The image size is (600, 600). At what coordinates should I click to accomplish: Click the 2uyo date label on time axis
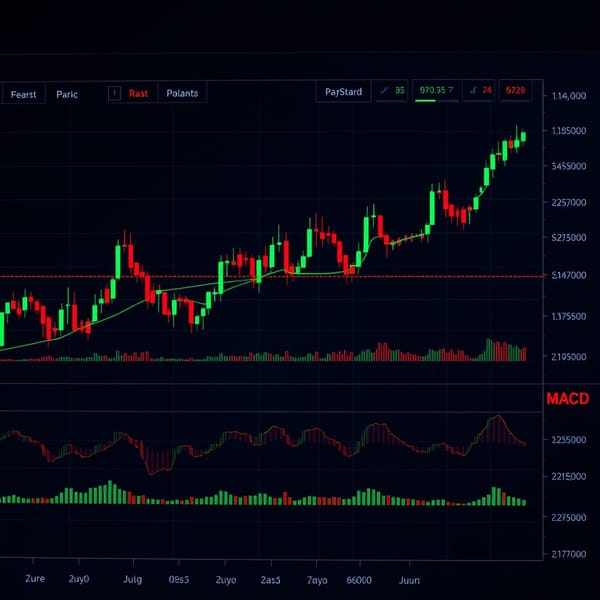226,580
